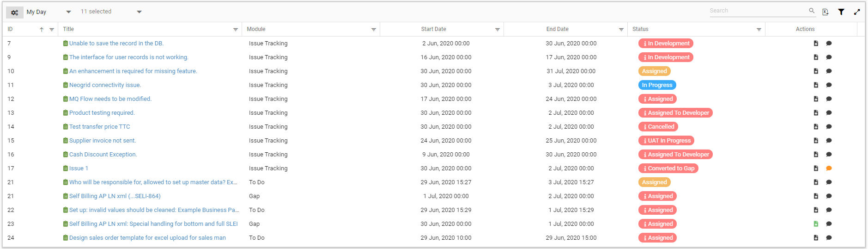Export the list to Excel
Image resolution: width=868 pixels, height=249 pixels.
pyautogui.click(x=825, y=12)
